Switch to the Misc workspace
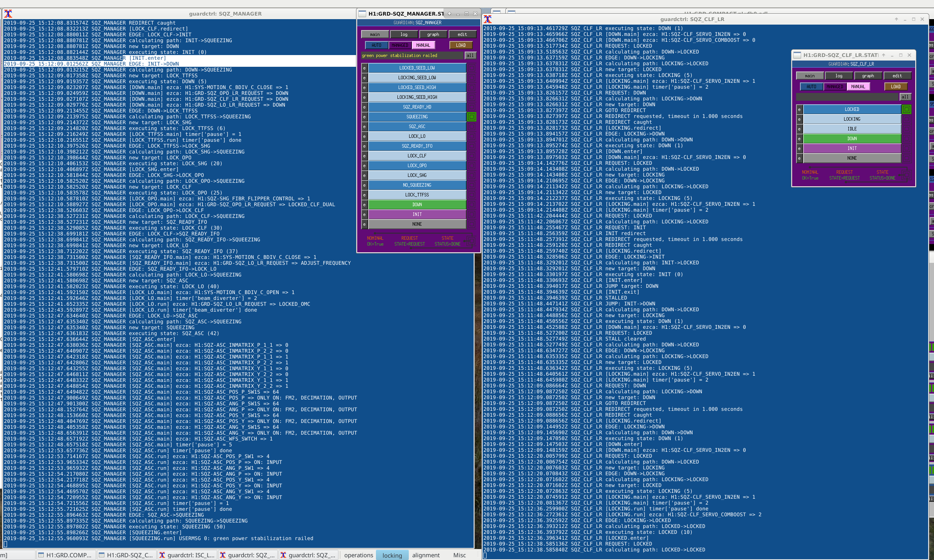This screenshot has width=934, height=560. point(459,555)
